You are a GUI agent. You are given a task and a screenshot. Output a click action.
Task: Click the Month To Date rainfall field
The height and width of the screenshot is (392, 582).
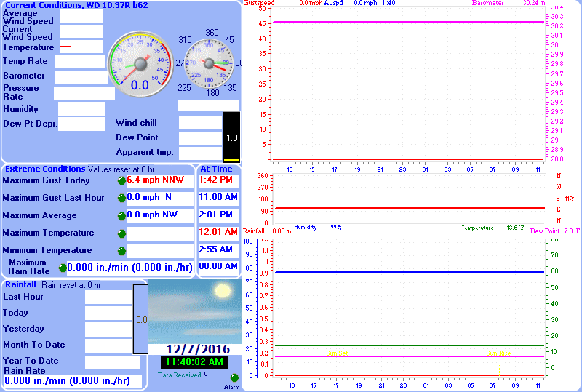pyautogui.click(x=108, y=346)
